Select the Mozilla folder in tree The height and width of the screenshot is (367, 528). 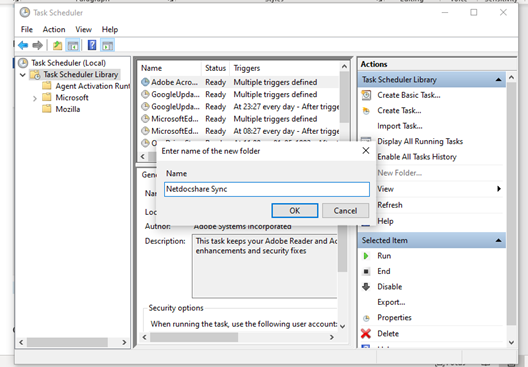(x=68, y=109)
